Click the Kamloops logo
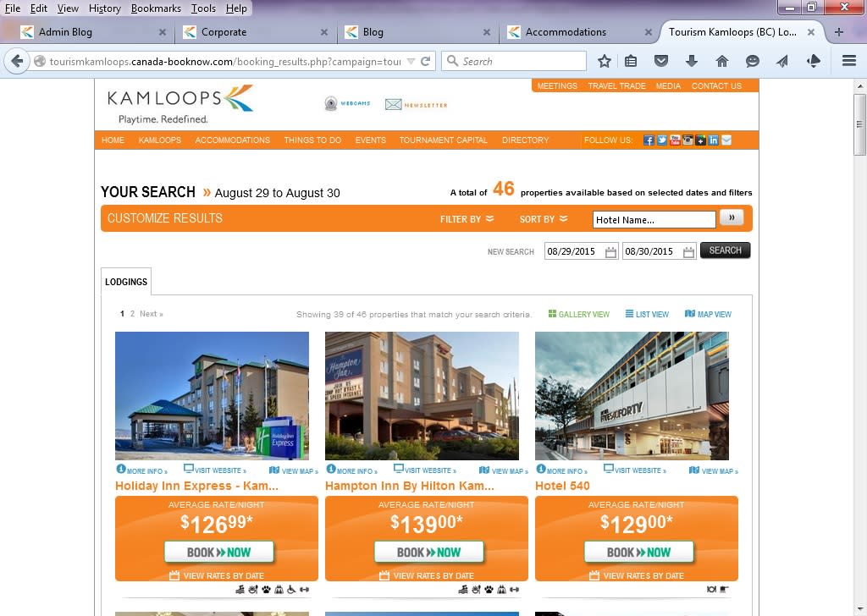The image size is (867, 616). point(179,104)
